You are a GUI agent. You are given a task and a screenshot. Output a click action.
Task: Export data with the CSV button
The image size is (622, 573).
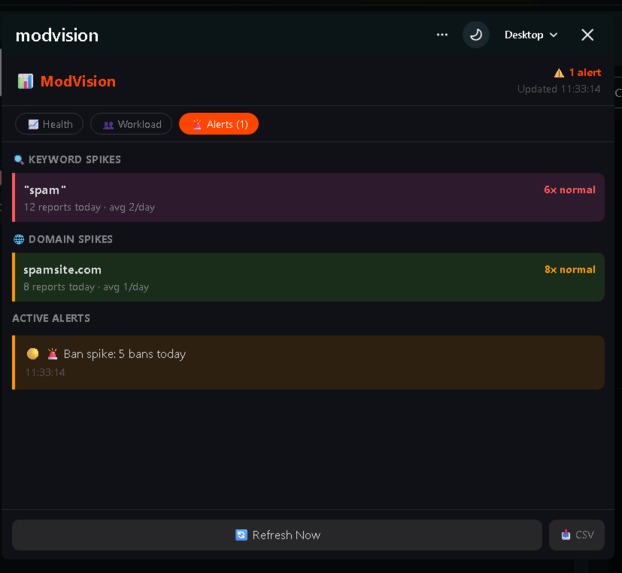click(x=577, y=535)
